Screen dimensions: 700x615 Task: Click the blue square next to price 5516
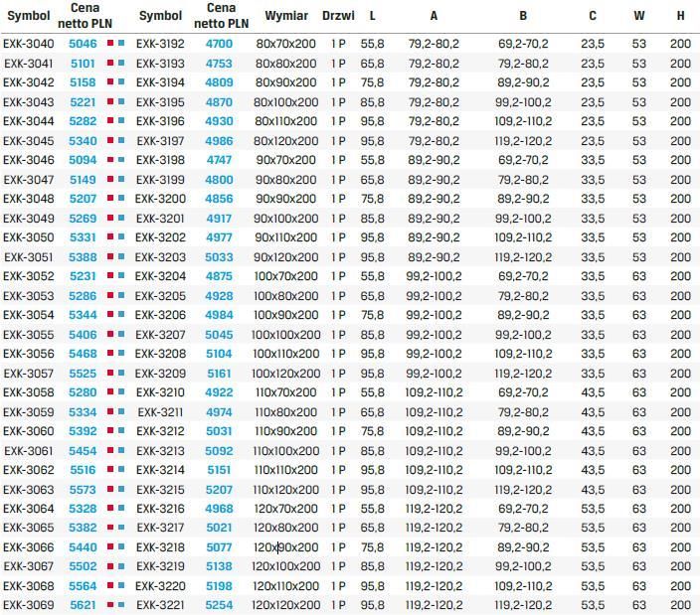pos(121,470)
